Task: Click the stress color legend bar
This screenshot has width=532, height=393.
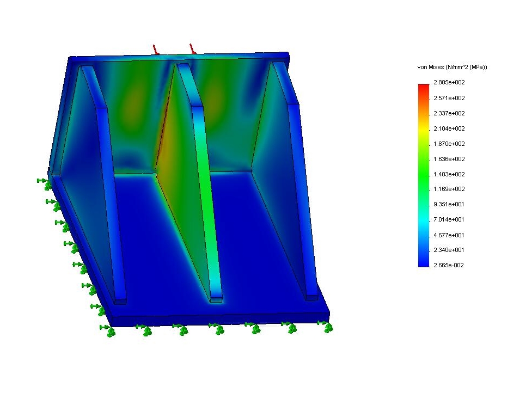Action: coord(424,175)
